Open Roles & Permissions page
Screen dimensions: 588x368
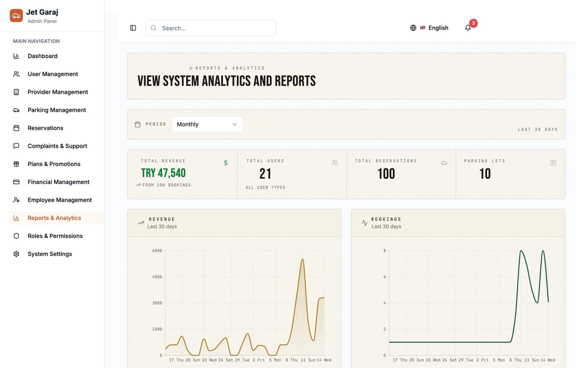tap(56, 236)
